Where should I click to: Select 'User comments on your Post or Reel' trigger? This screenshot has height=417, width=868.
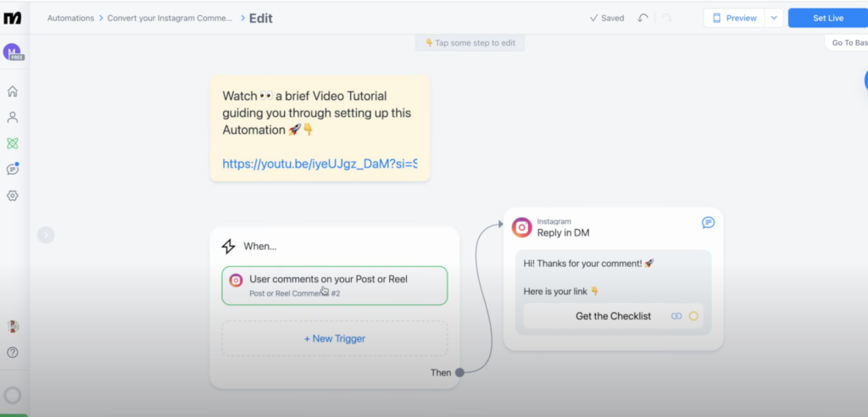coord(334,286)
